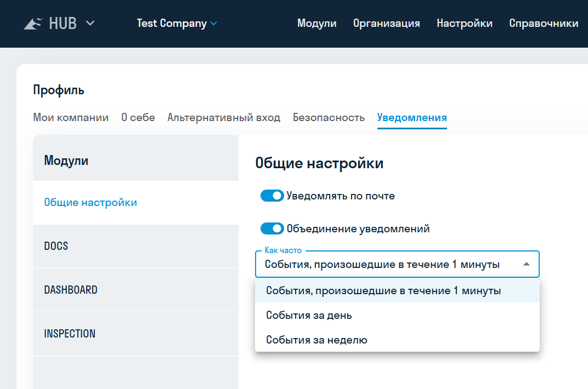Open the Организация top menu
Viewport: 588px width, 389px height.
(387, 23)
